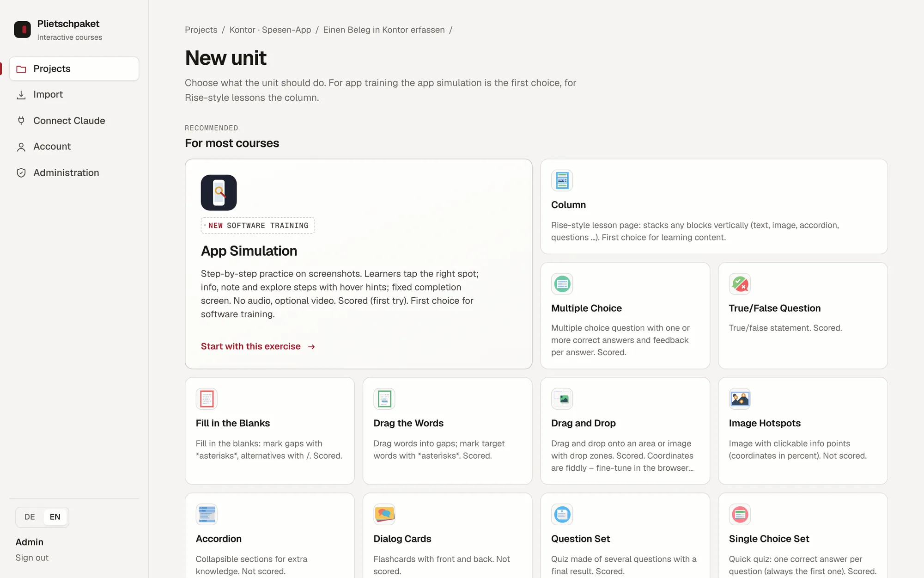The height and width of the screenshot is (578, 924).
Task: Select the App Simulation heading
Action: [x=249, y=251]
